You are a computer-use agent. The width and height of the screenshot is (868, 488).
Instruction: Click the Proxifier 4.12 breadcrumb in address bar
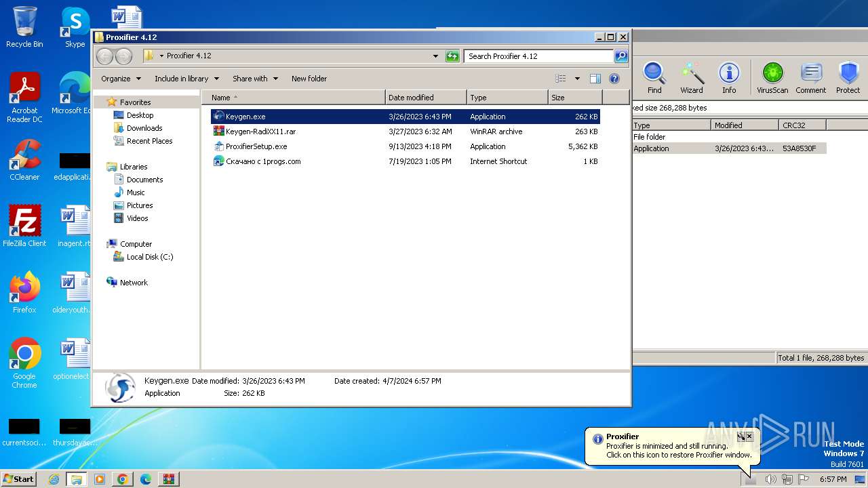[189, 56]
